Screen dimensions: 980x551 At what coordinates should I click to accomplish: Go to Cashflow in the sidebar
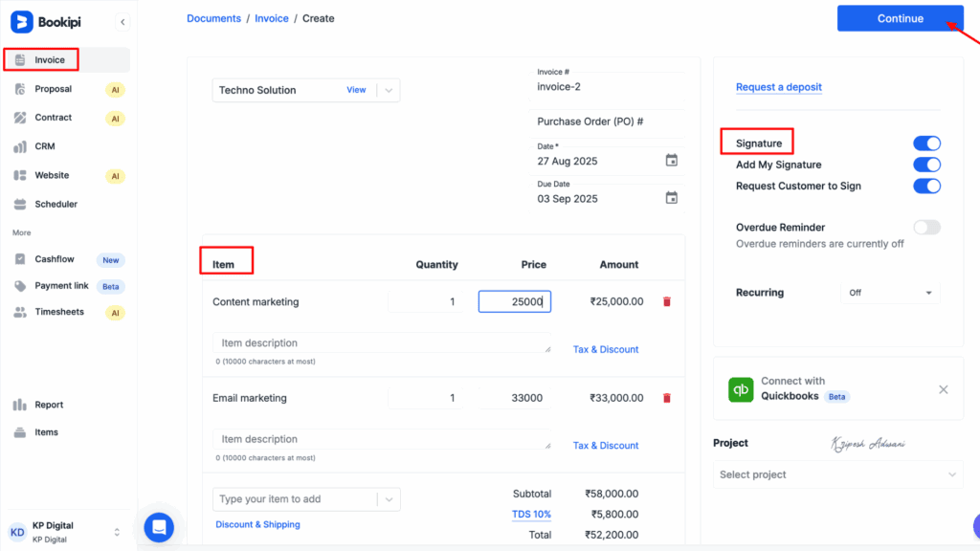54,259
